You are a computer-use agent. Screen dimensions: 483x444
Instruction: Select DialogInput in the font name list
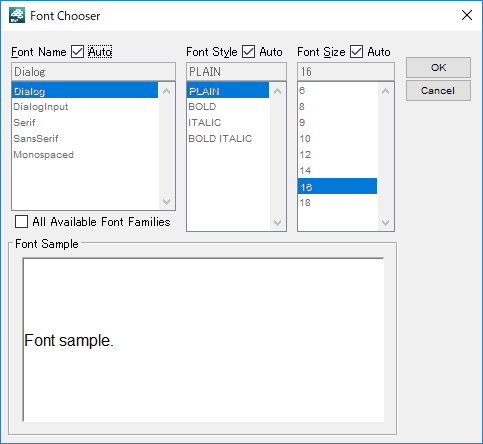85,107
